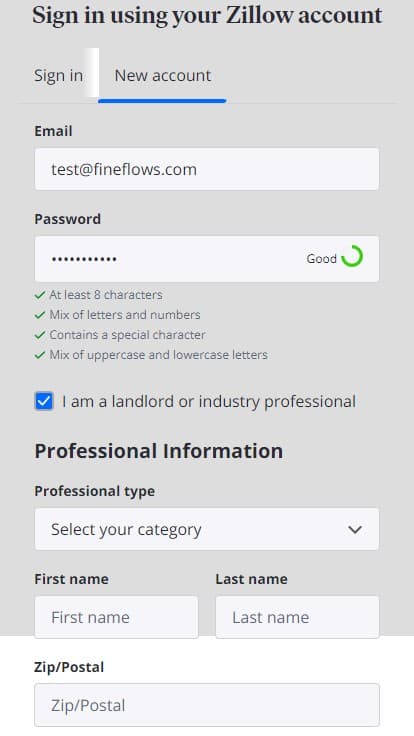Click the Email field containing test@fineflows.com
This screenshot has width=414, height=736.
207,169
